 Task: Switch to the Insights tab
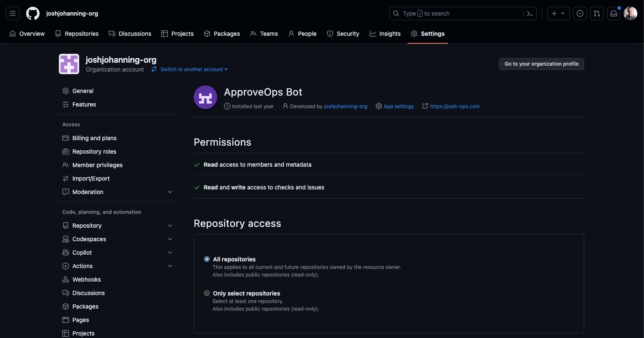(385, 34)
